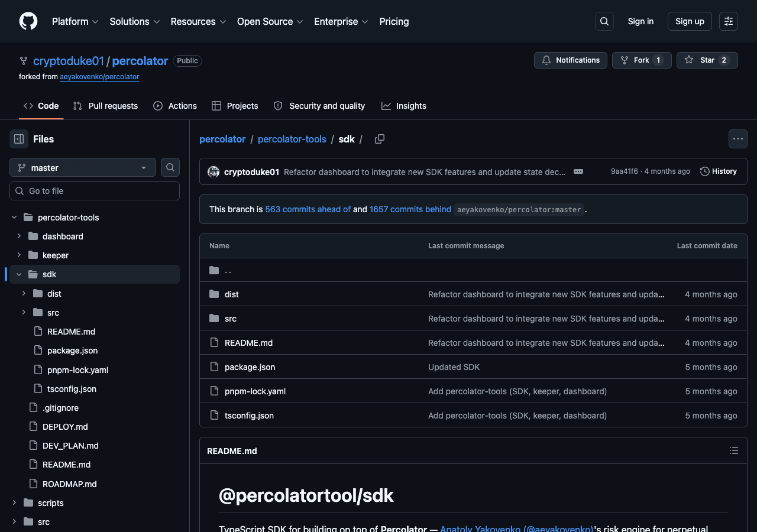This screenshot has width=757, height=532.
Task: Click the Sign in link
Action: click(x=640, y=21)
